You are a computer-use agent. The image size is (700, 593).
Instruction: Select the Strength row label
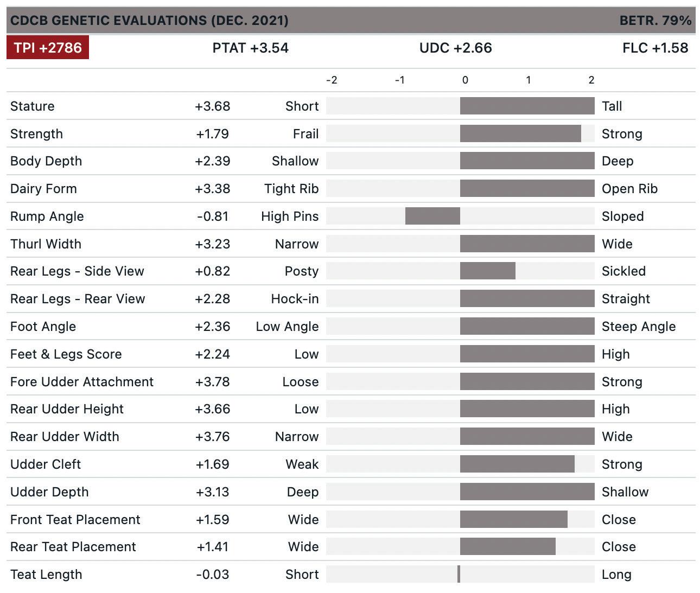click(36, 134)
